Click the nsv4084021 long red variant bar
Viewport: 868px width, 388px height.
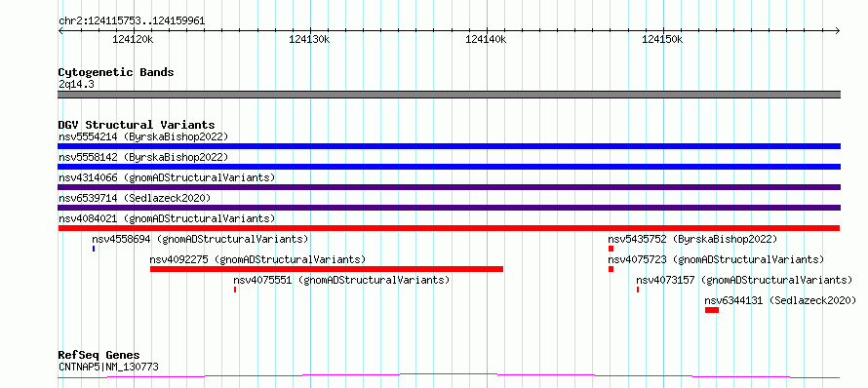449,228
